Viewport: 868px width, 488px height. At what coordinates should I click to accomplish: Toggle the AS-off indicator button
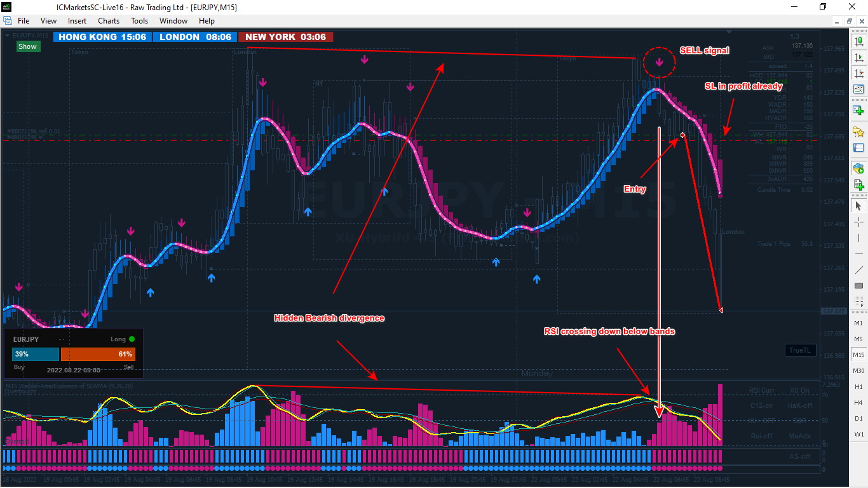(799, 456)
